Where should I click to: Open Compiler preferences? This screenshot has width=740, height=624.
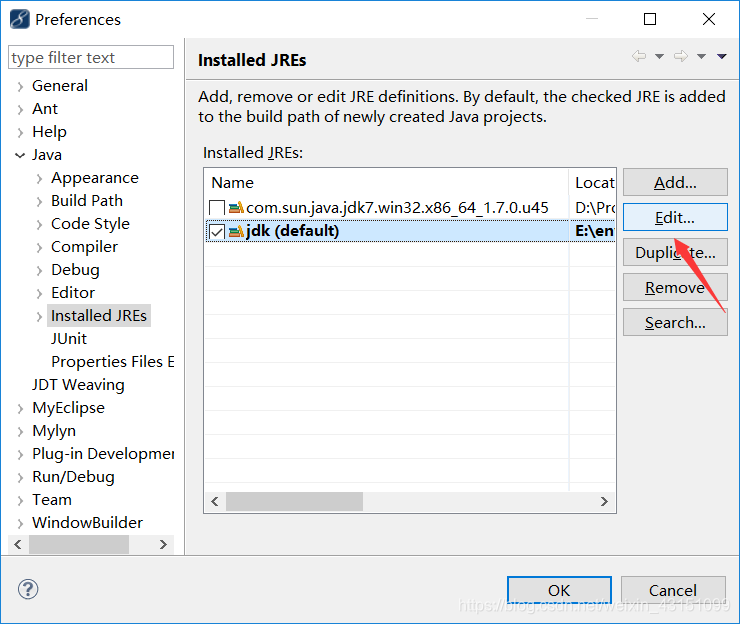point(84,247)
